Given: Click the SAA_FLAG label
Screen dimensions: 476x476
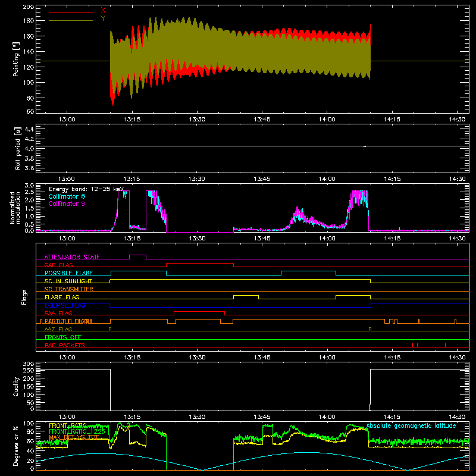Looking at the screenshot, I should click(58, 313).
